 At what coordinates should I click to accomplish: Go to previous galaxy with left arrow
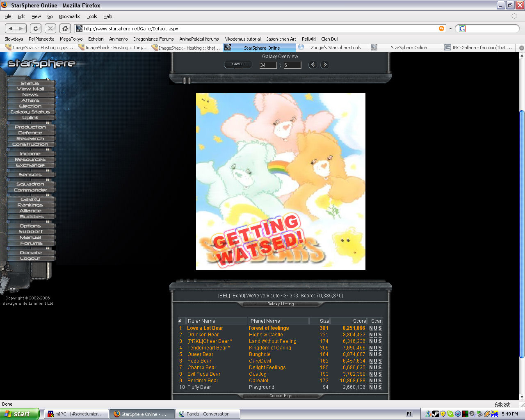pyautogui.click(x=313, y=64)
